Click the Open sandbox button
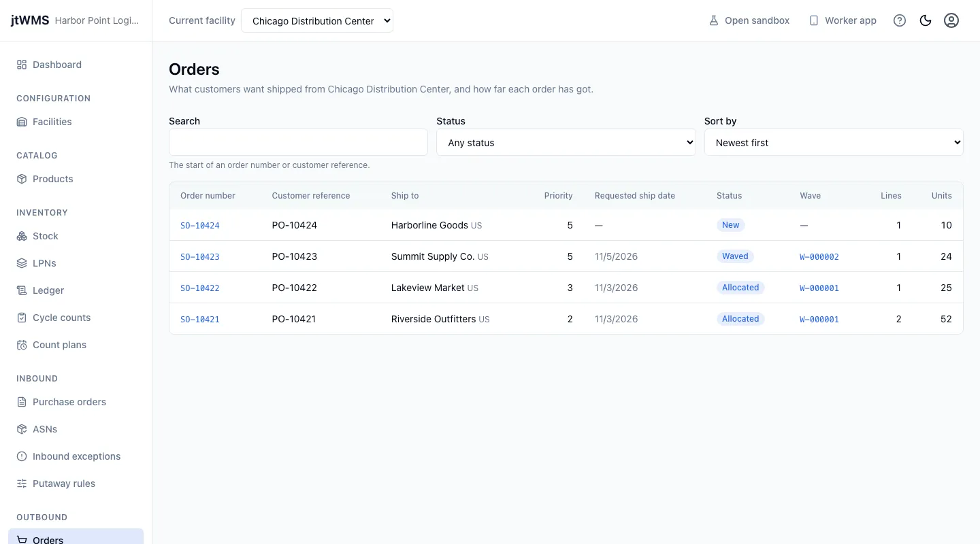The height and width of the screenshot is (544, 980). pyautogui.click(x=749, y=20)
